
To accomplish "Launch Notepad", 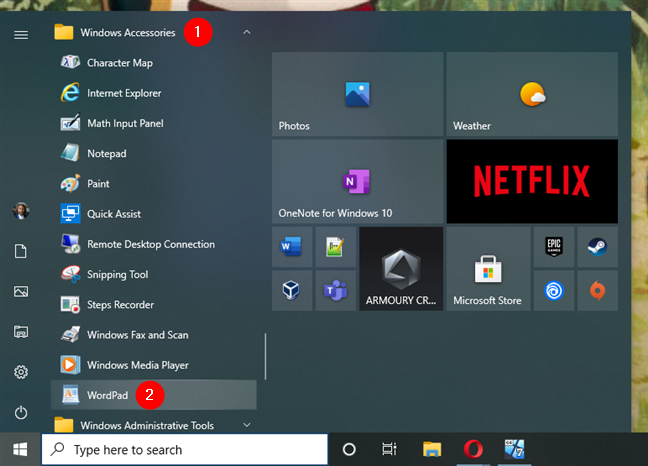I will pos(153,153).
